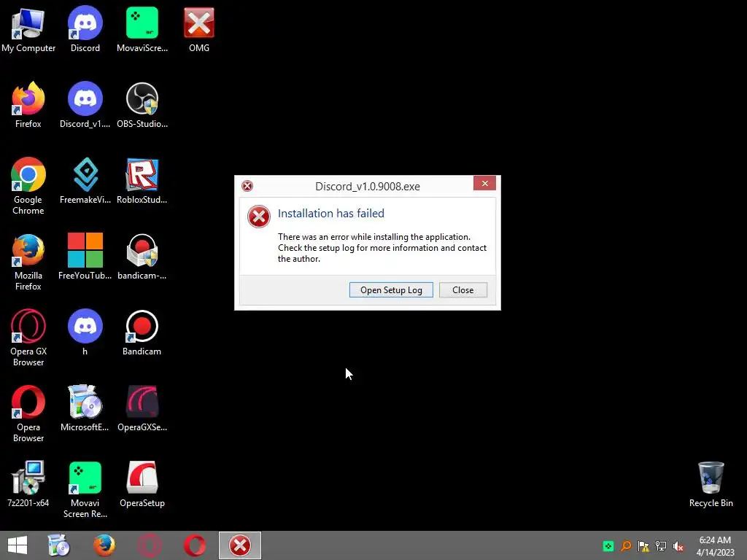
Task: Click the small error icon in dialog title bar
Action: [247, 186]
